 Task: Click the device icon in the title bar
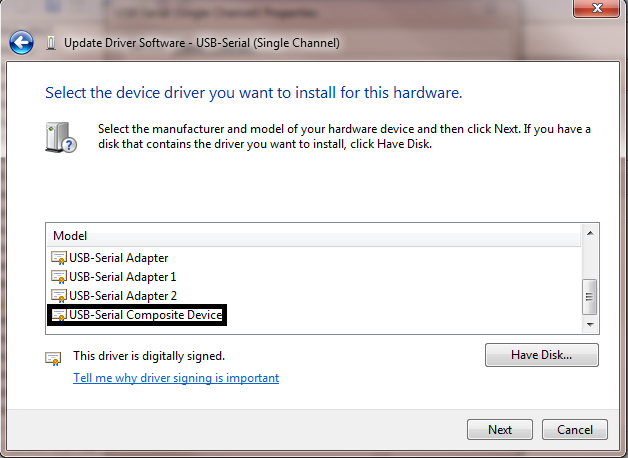click(51, 44)
